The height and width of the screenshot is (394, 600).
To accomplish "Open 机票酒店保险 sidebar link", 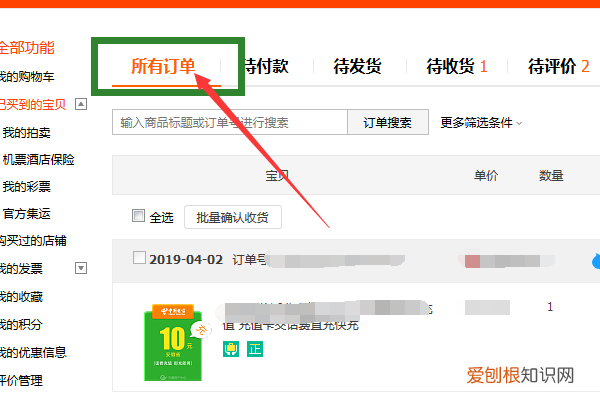I will [38, 160].
